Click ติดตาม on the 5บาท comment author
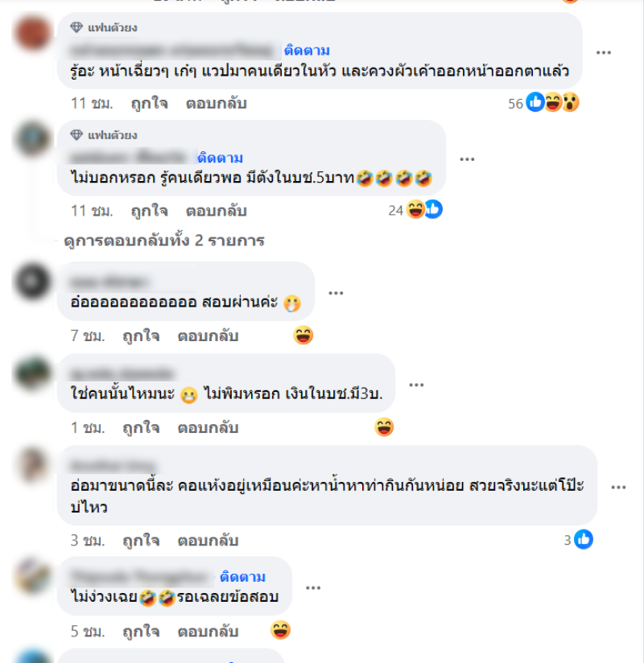 [220, 158]
